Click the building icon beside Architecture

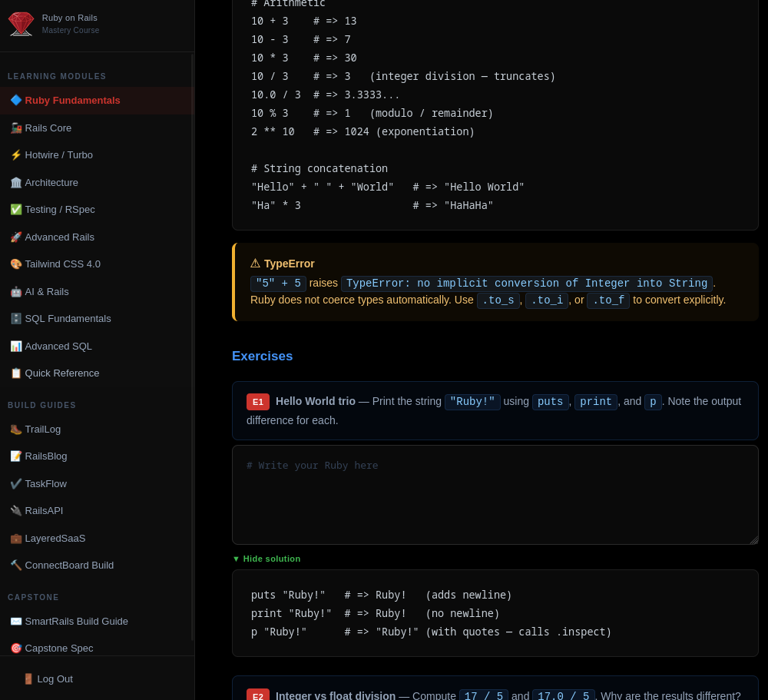(16, 182)
